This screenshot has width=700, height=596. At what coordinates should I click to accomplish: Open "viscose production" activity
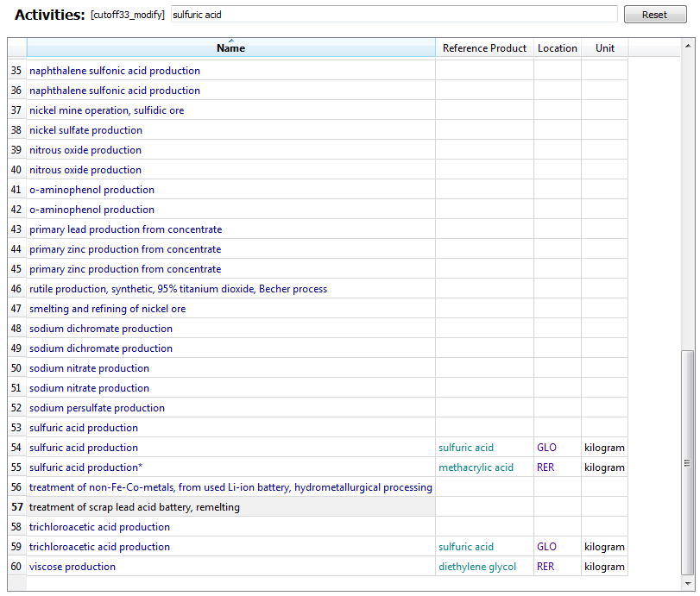coord(72,566)
